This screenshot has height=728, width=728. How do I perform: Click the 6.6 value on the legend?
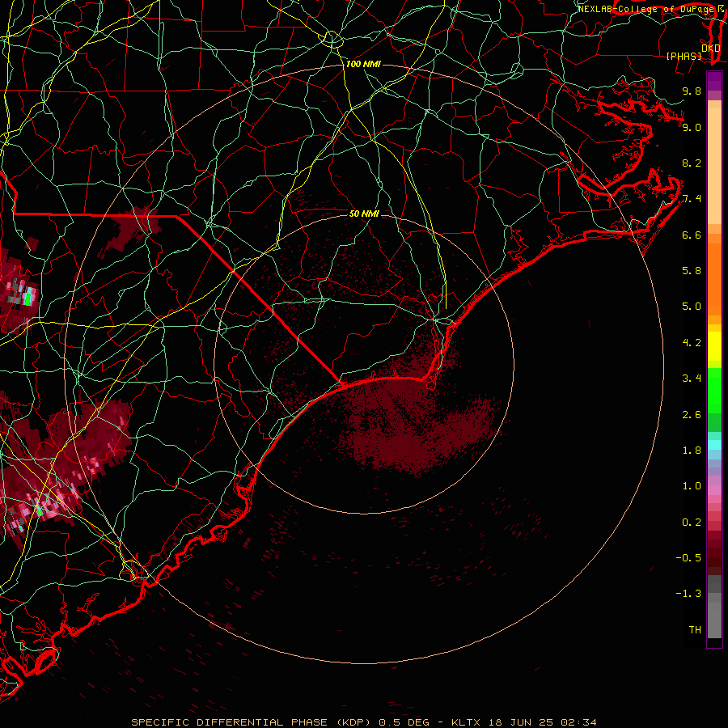692,235
